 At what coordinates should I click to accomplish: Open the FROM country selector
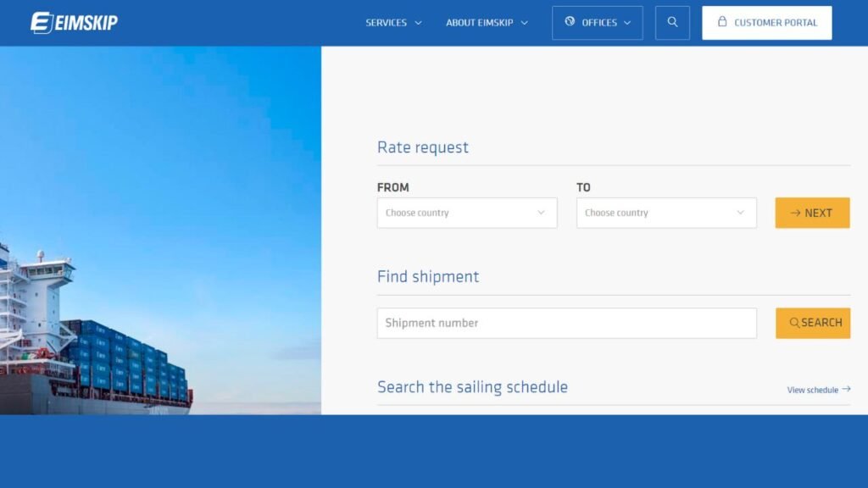tap(466, 213)
